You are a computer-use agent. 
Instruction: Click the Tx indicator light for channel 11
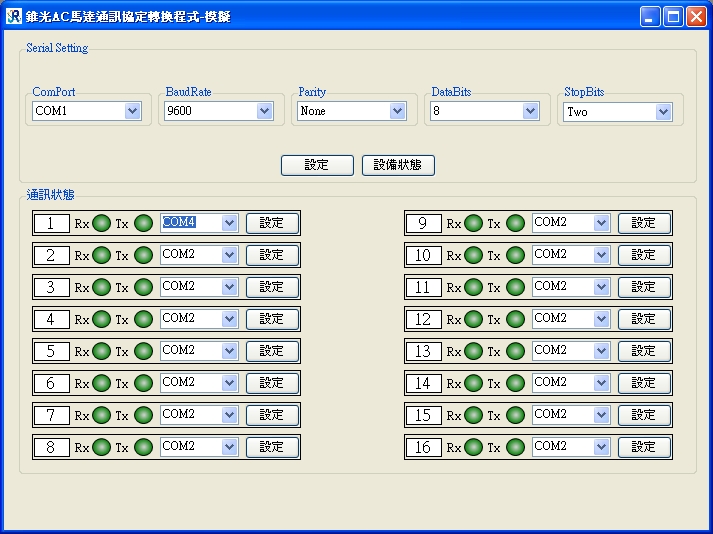[516, 287]
